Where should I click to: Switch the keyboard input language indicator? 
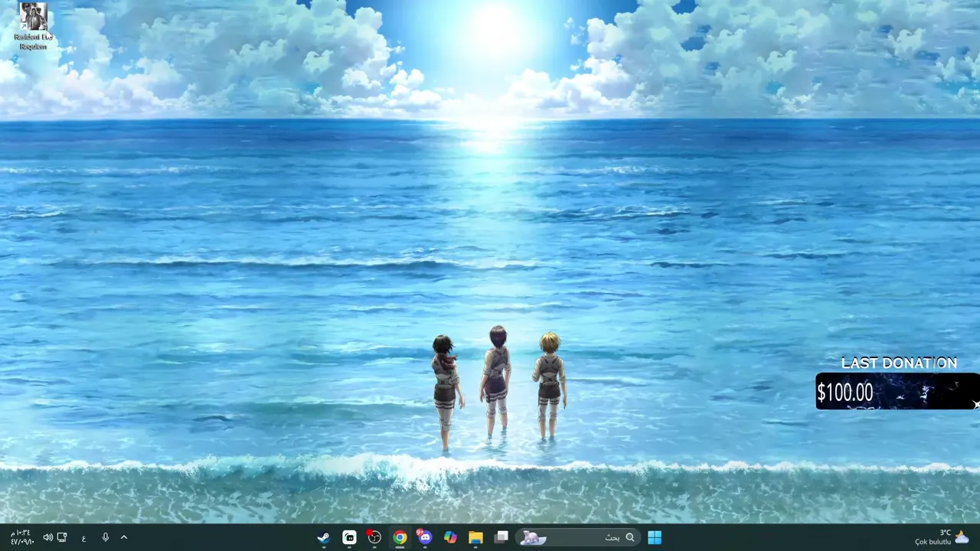83,538
